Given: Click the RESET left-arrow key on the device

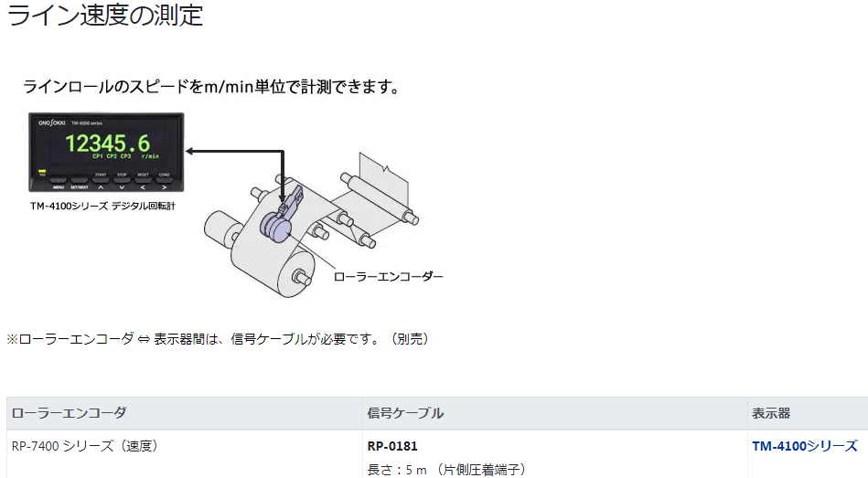Looking at the screenshot, I should [143, 182].
